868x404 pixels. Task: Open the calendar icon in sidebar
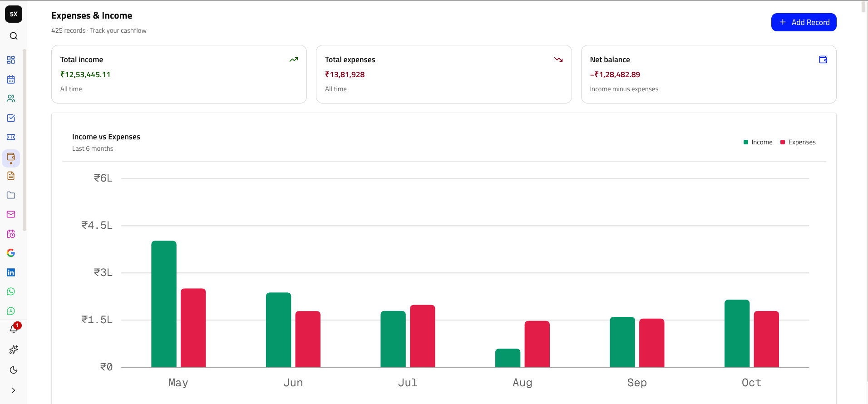pos(11,79)
